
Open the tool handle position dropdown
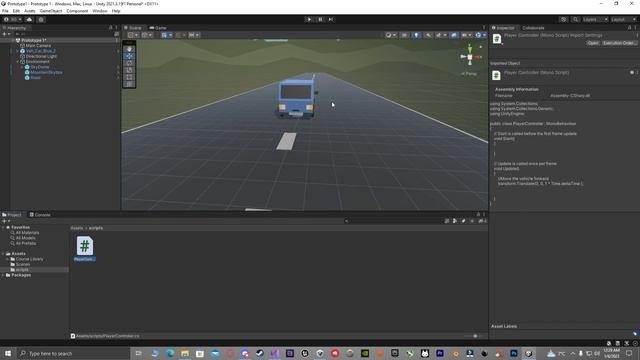(x=133, y=35)
